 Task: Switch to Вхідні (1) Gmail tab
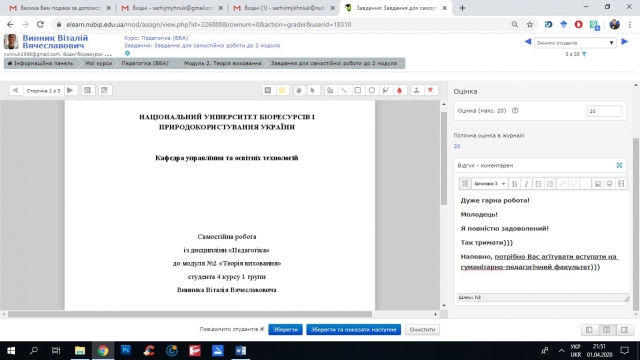[284, 8]
